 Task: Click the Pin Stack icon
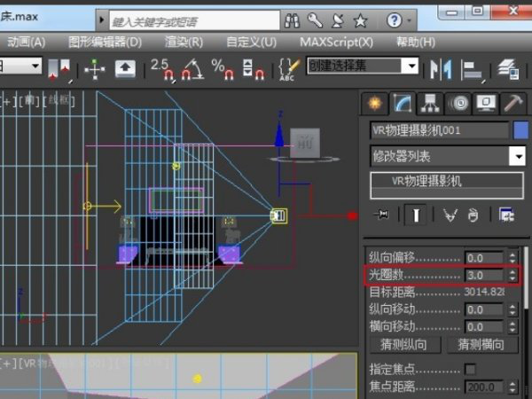click(382, 215)
